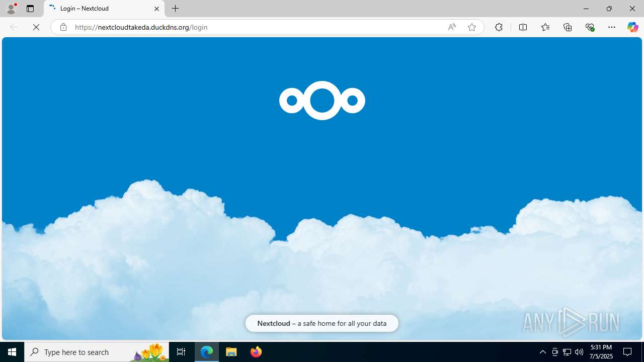Activate Read aloud icon
644x362 pixels.
tap(452, 27)
